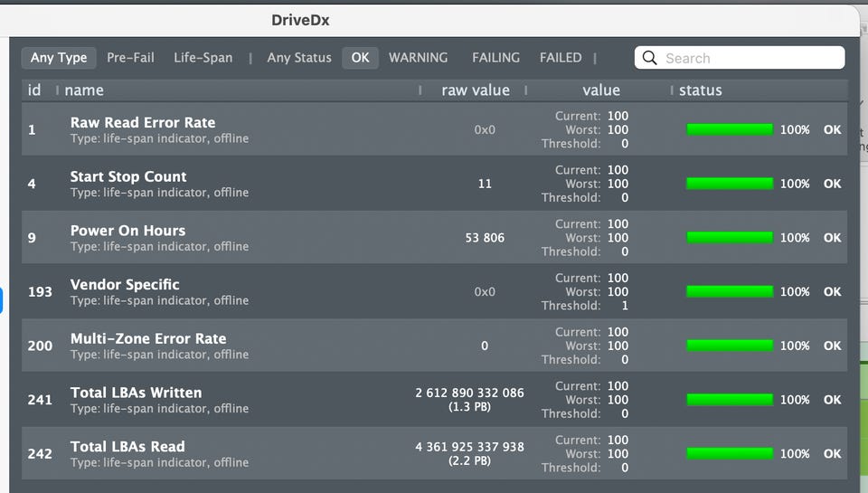Click the Total LBAs Read health bar
Viewport: 868px width, 493px height.
[730, 454]
